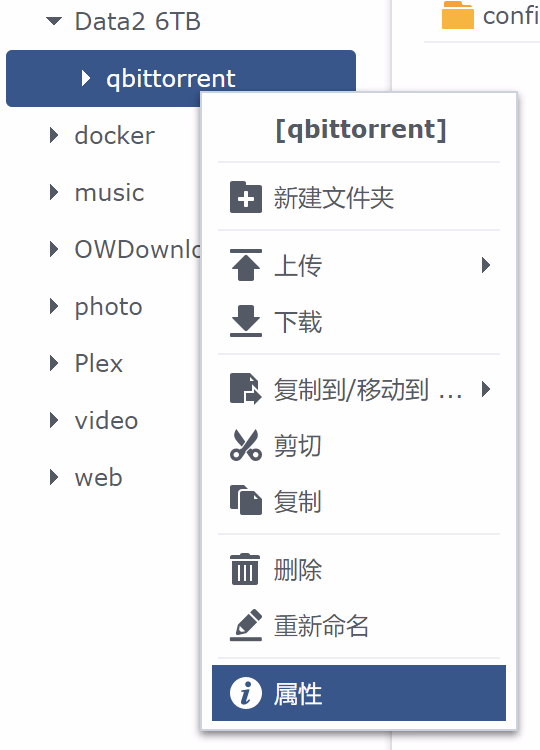Click the upload arrow icon
Screen dimensions: 540x750
[245, 265]
